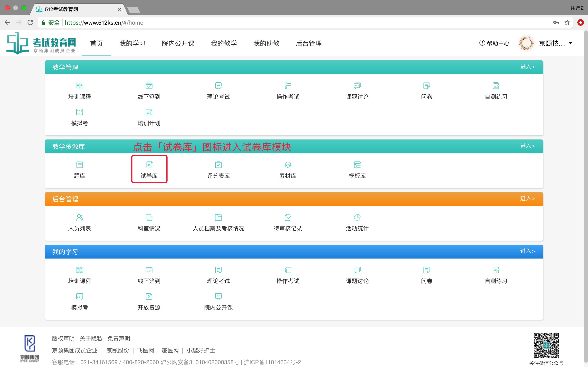Open 待审核记录 pending review icon
The width and height of the screenshot is (588, 367).
(288, 222)
